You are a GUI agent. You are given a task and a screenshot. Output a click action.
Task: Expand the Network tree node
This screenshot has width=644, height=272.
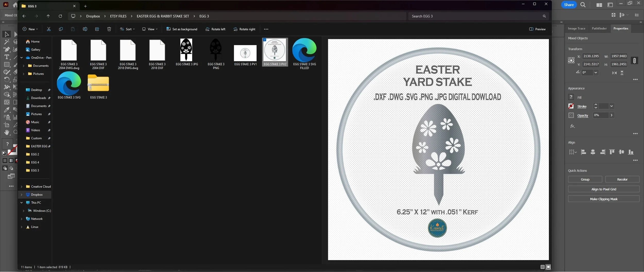22,219
